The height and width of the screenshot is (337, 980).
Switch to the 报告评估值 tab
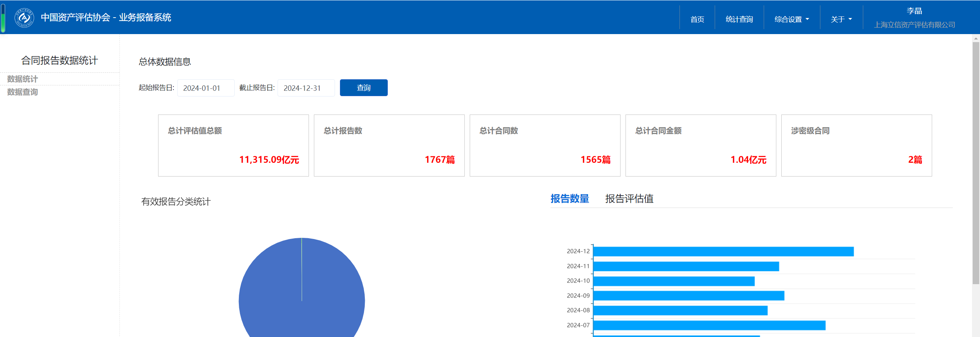629,199
